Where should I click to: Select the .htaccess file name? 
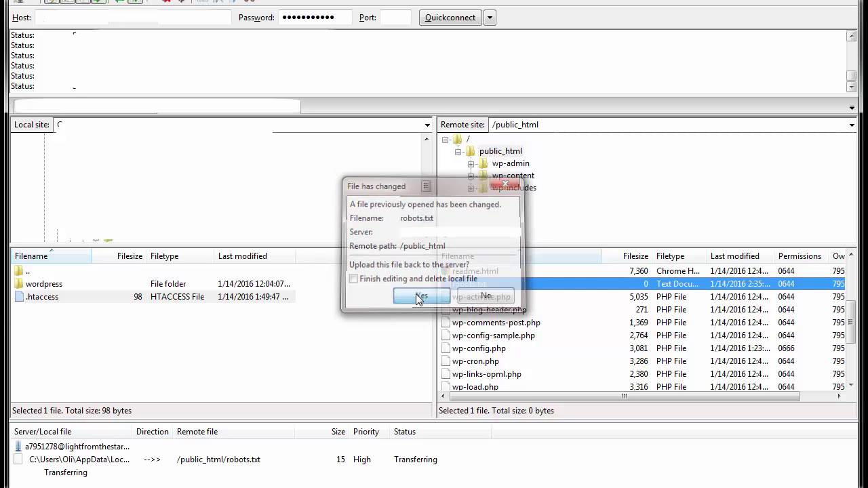coord(42,297)
